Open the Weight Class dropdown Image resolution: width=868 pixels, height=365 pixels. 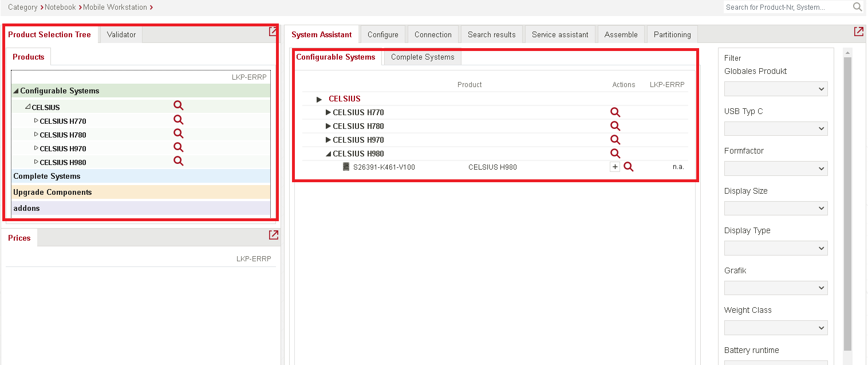pyautogui.click(x=776, y=328)
